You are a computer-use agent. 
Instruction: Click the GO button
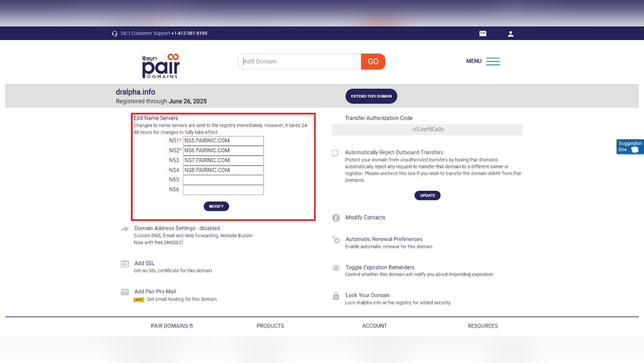pos(373,61)
